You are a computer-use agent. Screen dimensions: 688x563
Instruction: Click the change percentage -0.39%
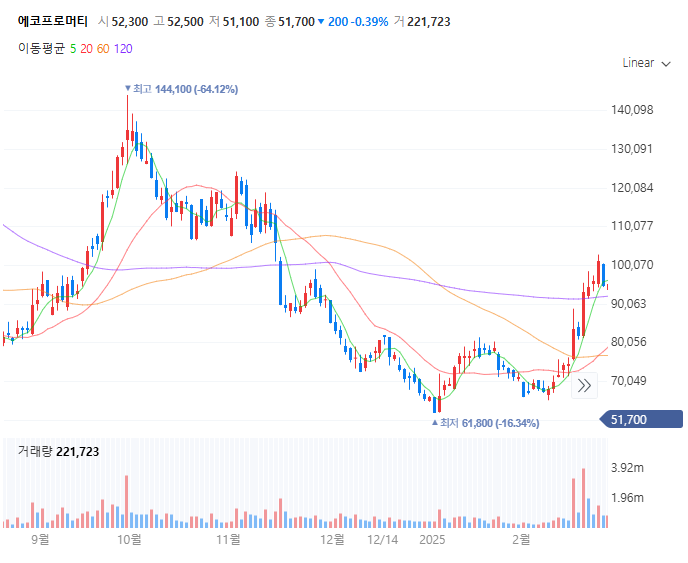click(x=369, y=22)
